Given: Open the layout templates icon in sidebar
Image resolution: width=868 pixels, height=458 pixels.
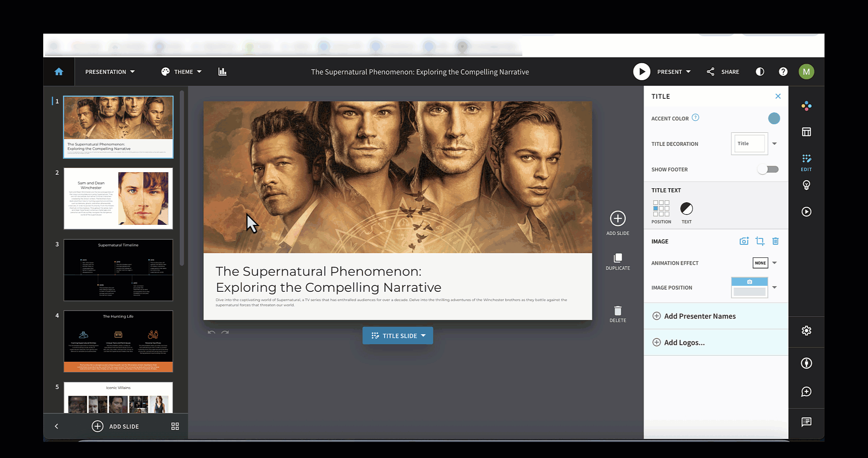Looking at the screenshot, I should pyautogui.click(x=807, y=132).
